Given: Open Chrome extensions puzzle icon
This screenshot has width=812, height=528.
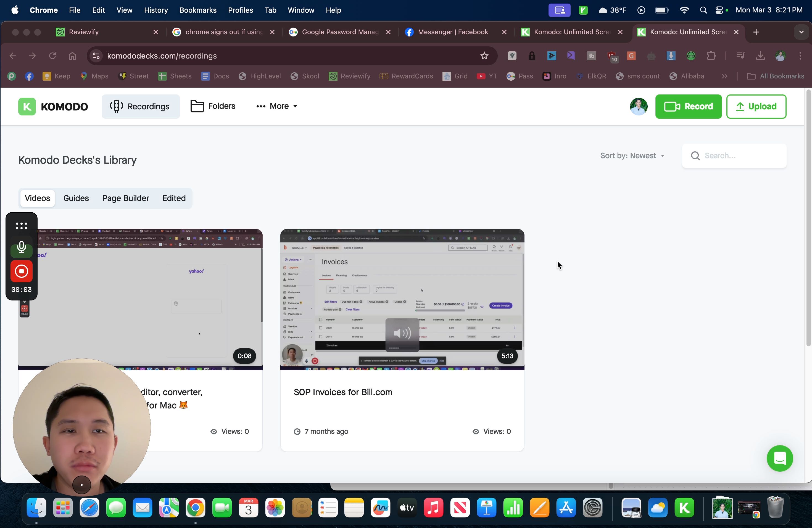Looking at the screenshot, I should coord(711,56).
